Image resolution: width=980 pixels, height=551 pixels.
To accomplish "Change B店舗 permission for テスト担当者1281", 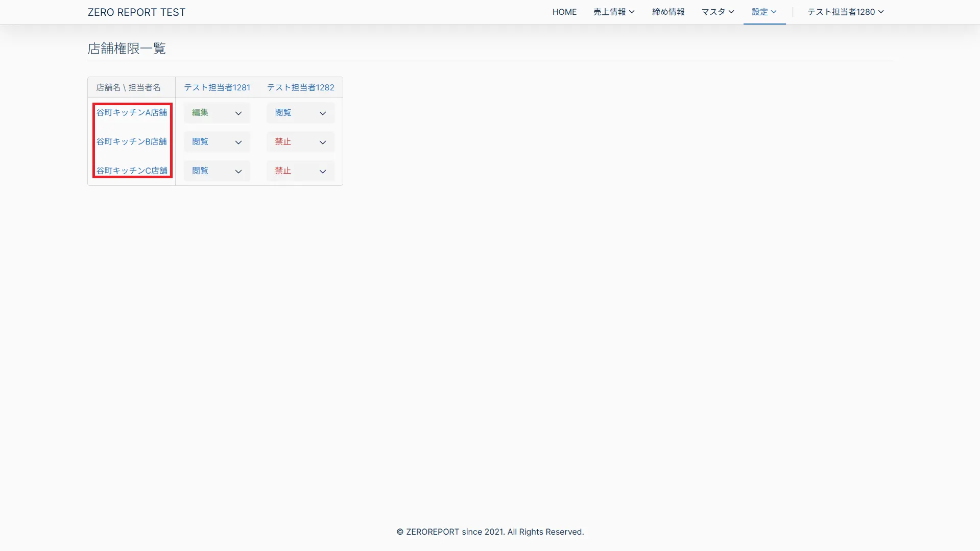I will click(x=217, y=142).
